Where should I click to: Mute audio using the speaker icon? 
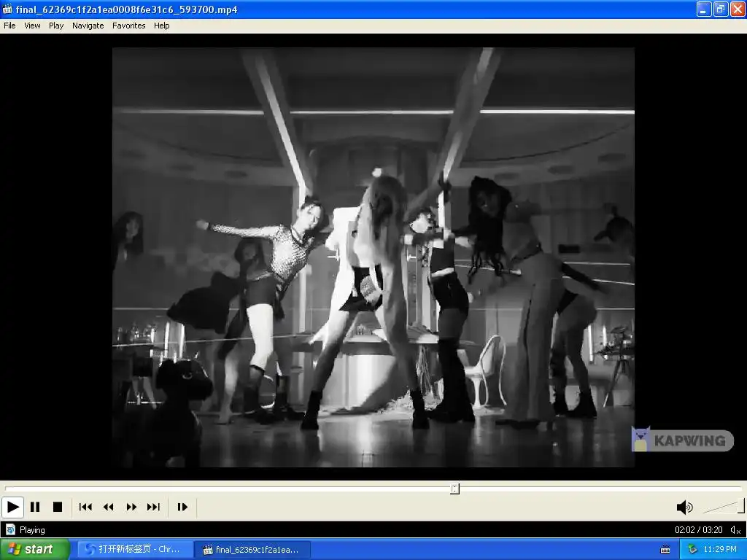(684, 507)
